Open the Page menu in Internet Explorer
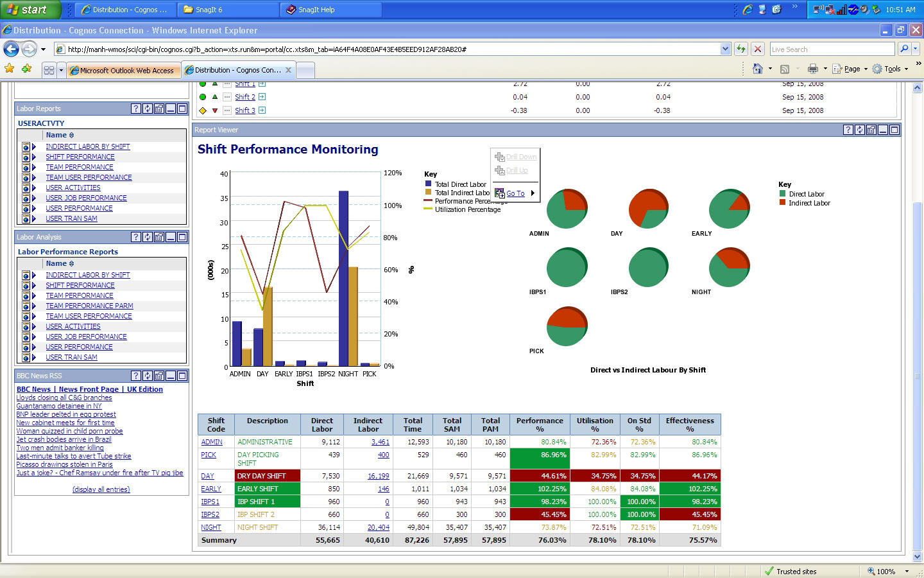The width and height of the screenshot is (924, 578). 850,69
